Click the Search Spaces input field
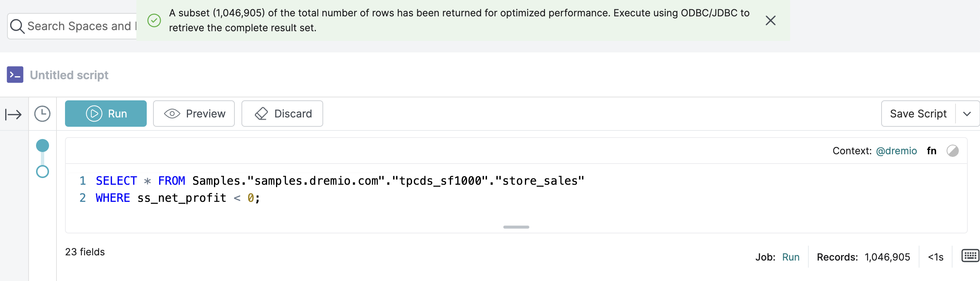The width and height of the screenshot is (980, 281). pos(80,26)
